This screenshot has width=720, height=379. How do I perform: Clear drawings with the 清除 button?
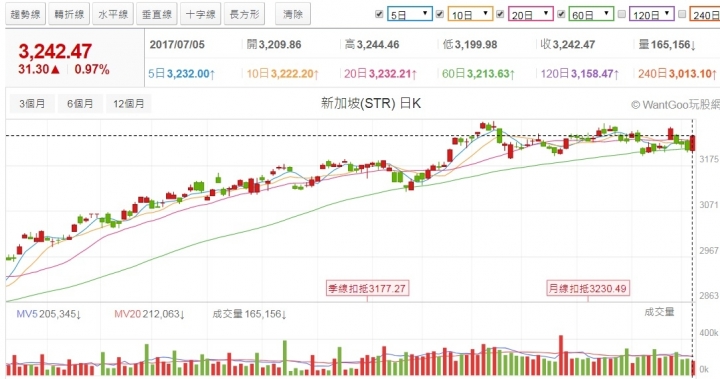tap(293, 14)
